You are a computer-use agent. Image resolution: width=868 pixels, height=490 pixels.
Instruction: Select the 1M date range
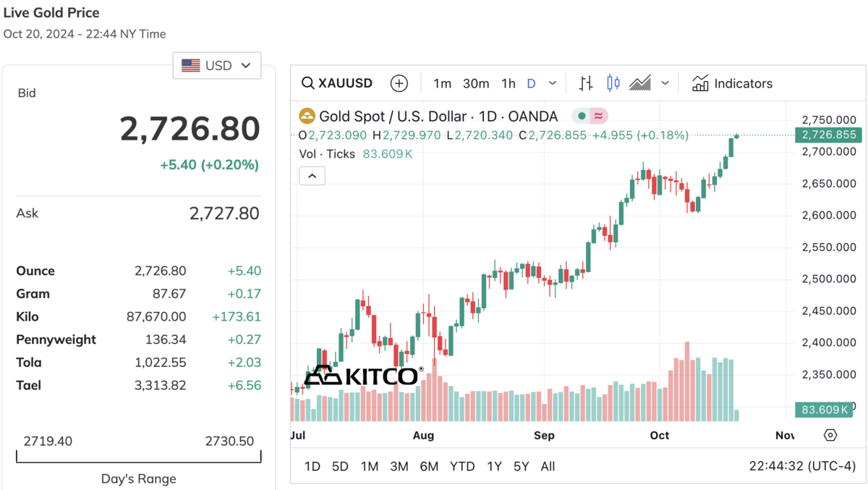click(370, 466)
